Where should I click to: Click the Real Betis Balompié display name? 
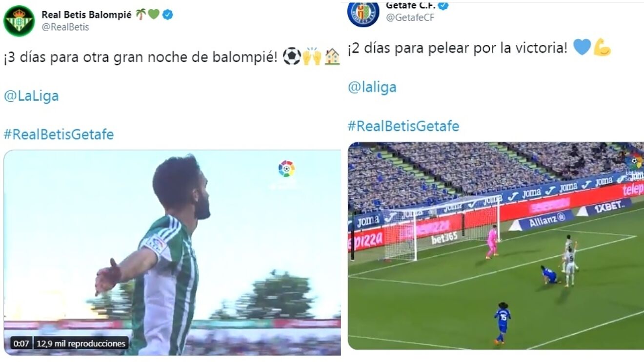coord(86,15)
